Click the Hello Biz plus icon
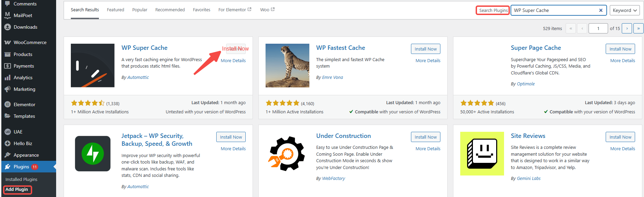 tap(8, 143)
